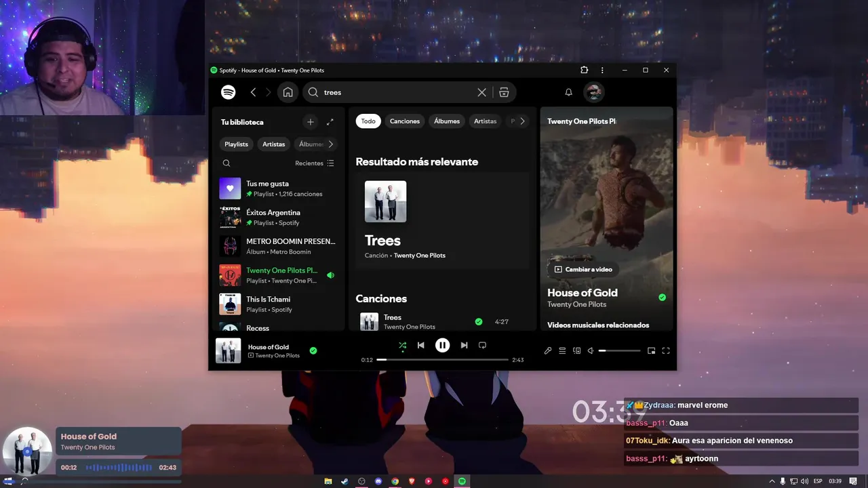Enter full screen mode in Spotify
Viewport: 868px width, 488px height.
click(x=666, y=350)
